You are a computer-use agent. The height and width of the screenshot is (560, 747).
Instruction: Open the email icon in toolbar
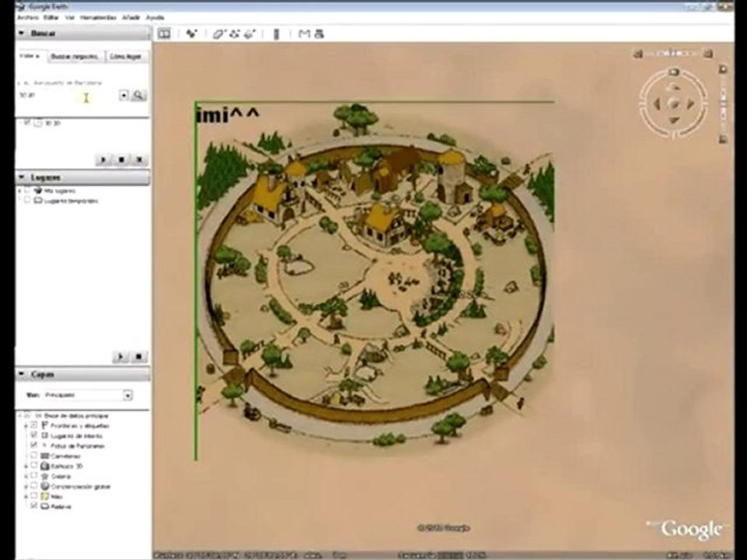coord(303,33)
